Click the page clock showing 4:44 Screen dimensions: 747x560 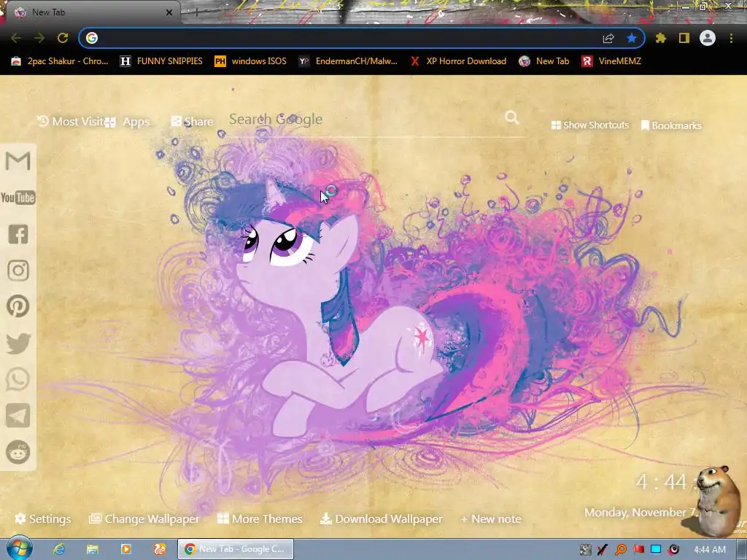tap(661, 482)
